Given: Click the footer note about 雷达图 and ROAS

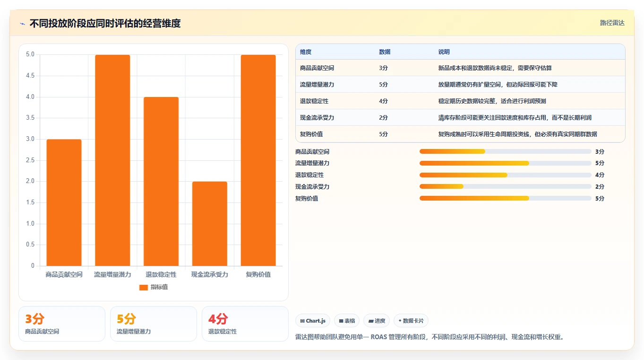Looking at the screenshot, I should tap(430, 337).
